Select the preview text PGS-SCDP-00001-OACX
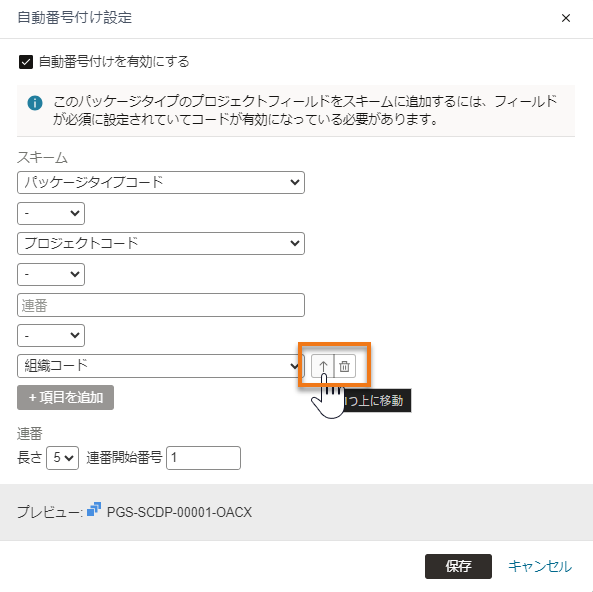 pyautogui.click(x=179, y=512)
